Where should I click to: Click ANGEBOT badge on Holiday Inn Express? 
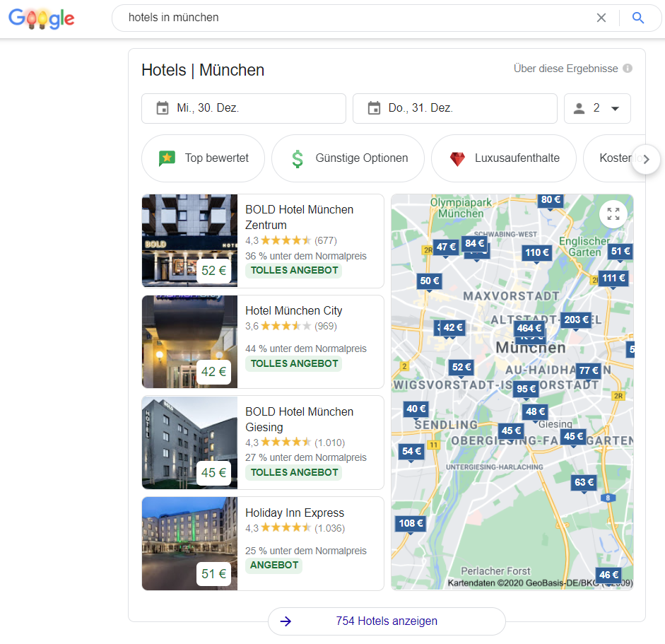tap(274, 566)
